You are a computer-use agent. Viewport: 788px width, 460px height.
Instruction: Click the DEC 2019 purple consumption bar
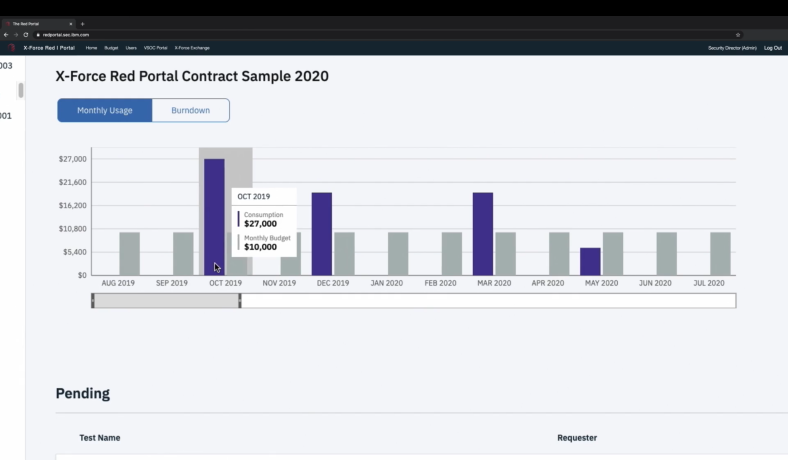(x=322, y=234)
